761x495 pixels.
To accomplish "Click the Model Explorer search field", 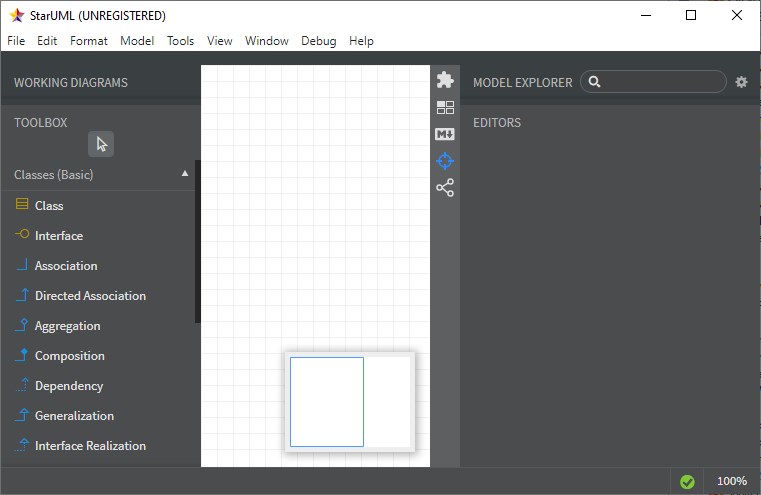I will tap(660, 82).
